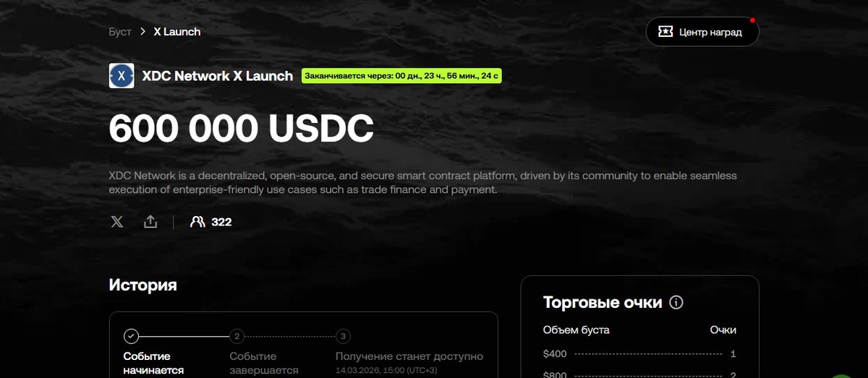Click the XDC Network logo icon

tap(122, 76)
